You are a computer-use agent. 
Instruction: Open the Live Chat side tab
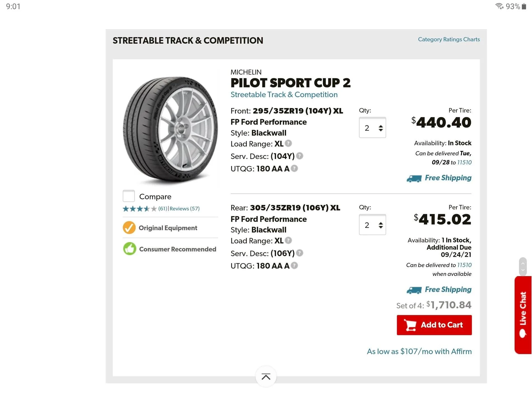point(523,315)
